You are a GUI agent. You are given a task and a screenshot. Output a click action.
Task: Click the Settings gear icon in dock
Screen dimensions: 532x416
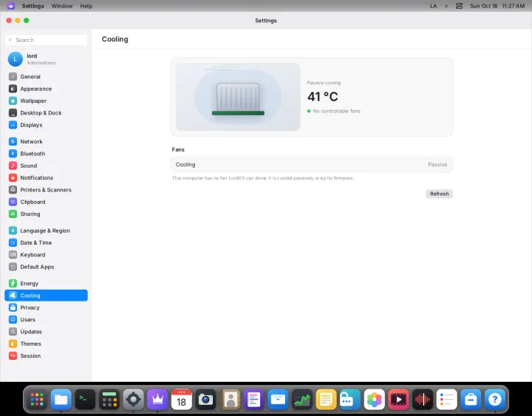(x=133, y=399)
